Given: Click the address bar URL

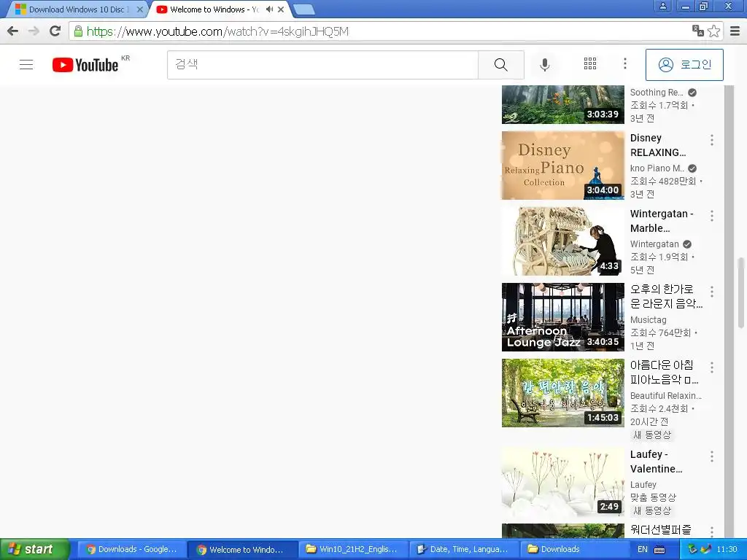Looking at the screenshot, I should pos(217,31).
